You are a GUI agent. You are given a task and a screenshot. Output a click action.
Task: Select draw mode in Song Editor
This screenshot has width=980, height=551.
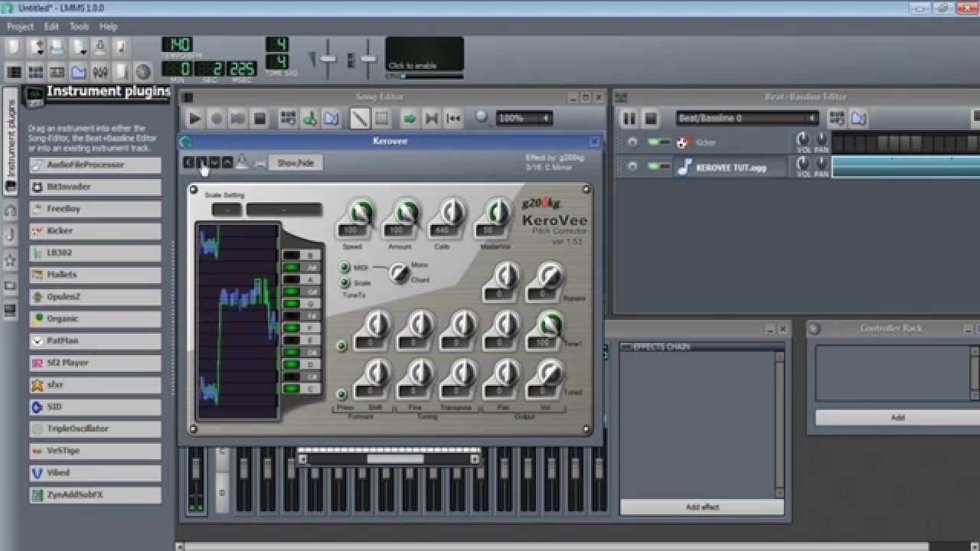359,118
